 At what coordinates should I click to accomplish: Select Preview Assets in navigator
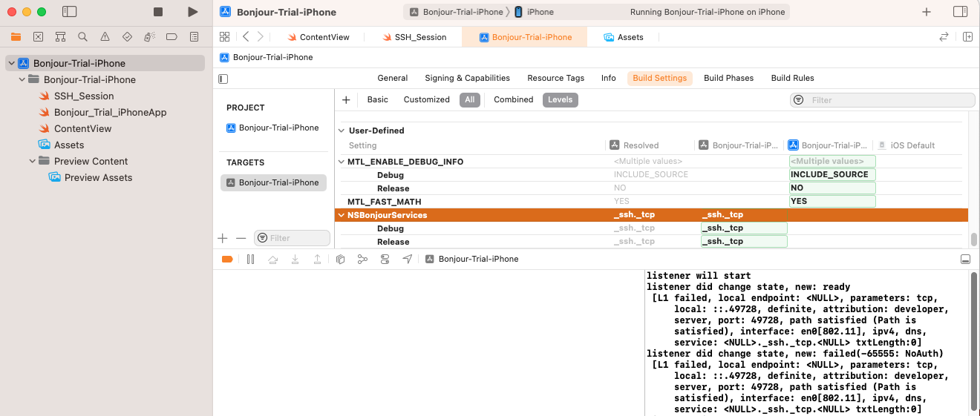click(x=98, y=178)
